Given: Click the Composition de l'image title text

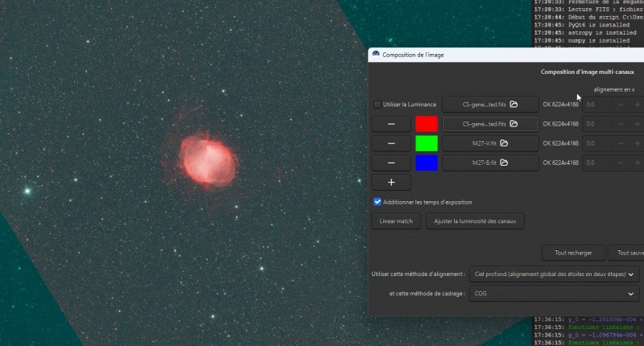Looking at the screenshot, I should (x=413, y=55).
